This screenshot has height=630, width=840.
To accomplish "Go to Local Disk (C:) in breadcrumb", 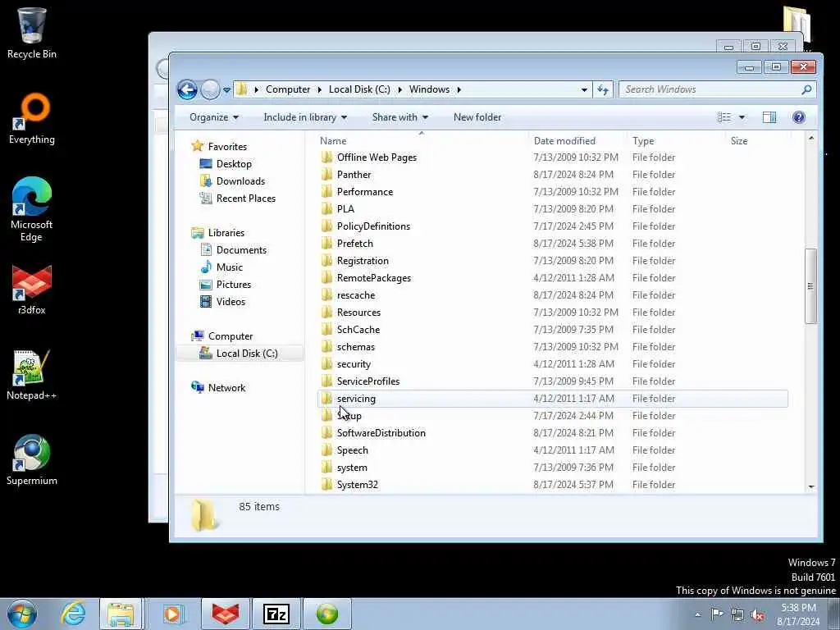I will (x=359, y=89).
